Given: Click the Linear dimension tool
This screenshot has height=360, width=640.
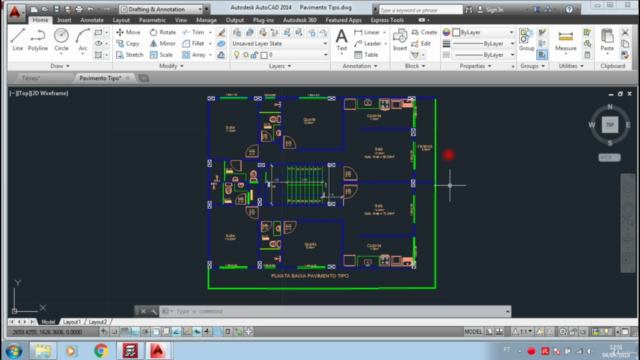Looking at the screenshot, I should (367, 32).
